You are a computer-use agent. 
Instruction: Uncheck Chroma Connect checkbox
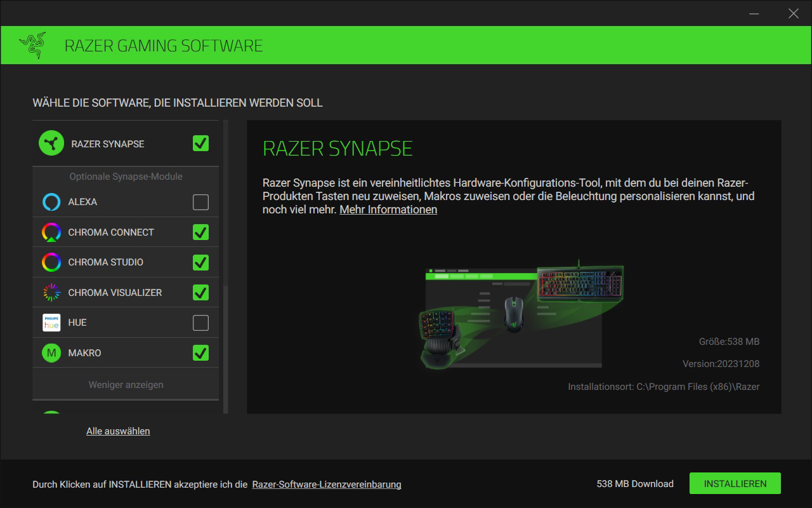(x=200, y=232)
